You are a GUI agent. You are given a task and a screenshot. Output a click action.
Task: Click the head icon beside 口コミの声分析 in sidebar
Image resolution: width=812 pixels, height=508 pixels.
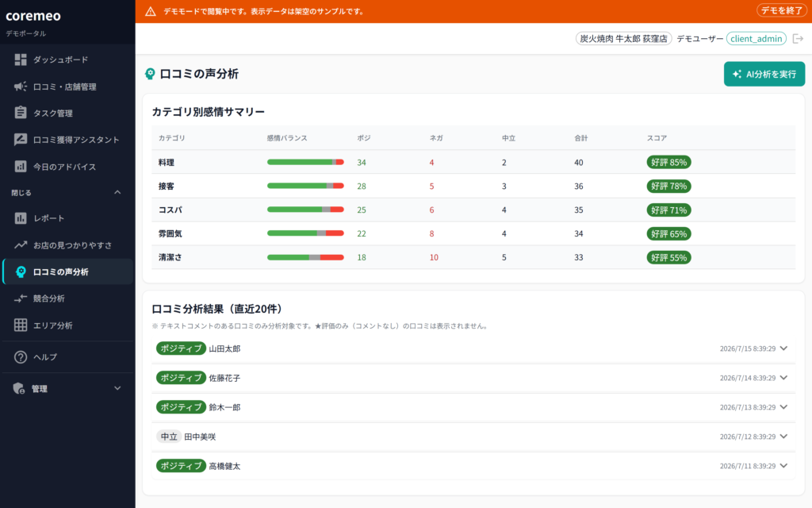[x=21, y=271]
